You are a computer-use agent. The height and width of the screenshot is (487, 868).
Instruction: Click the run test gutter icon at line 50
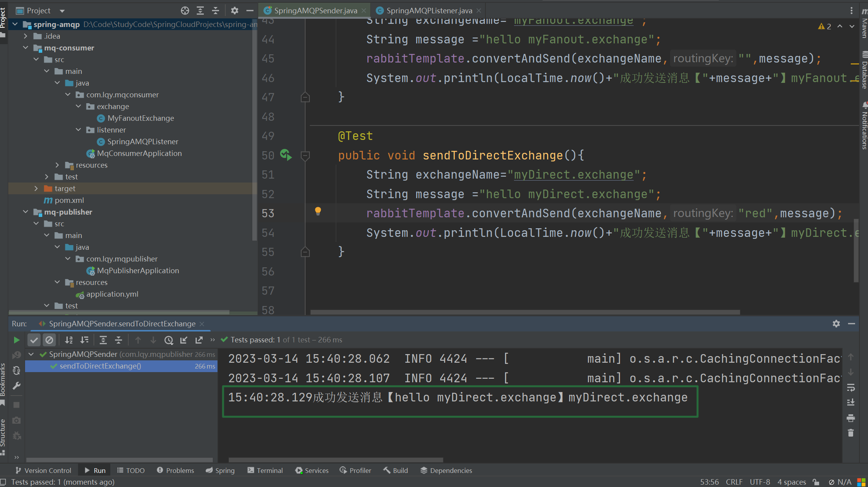point(286,155)
